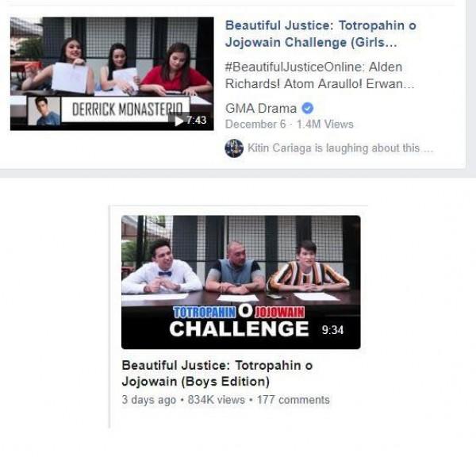Click the December 6 date label
Screen dimensions: 476x457
pos(255,125)
